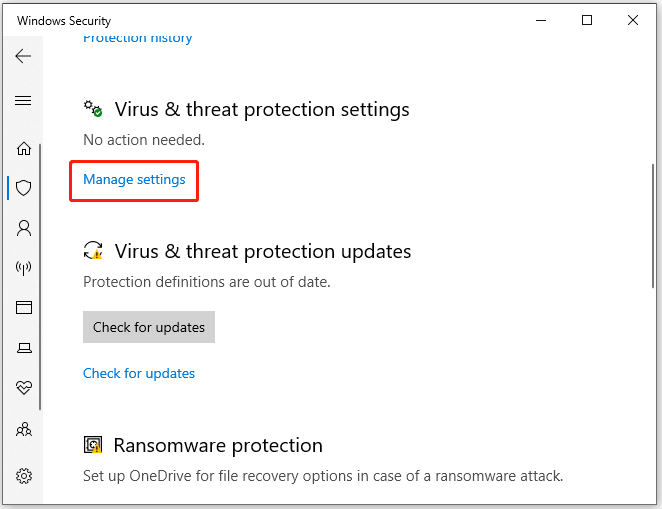Open the Home icon in sidebar
This screenshot has width=662, height=509.
[x=24, y=148]
